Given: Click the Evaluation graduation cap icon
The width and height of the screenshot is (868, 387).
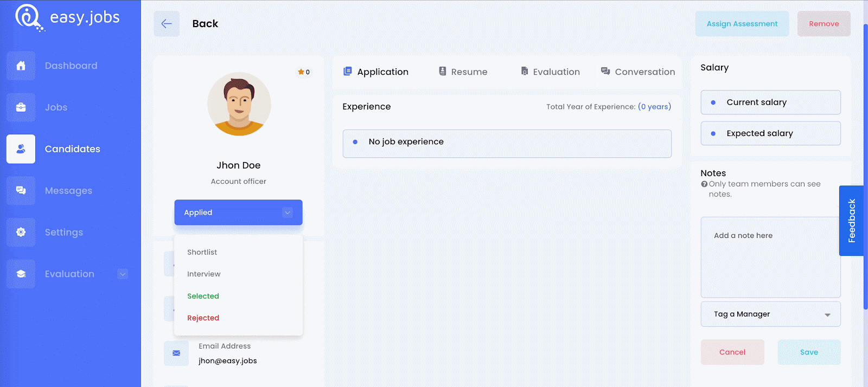Looking at the screenshot, I should 21,274.
